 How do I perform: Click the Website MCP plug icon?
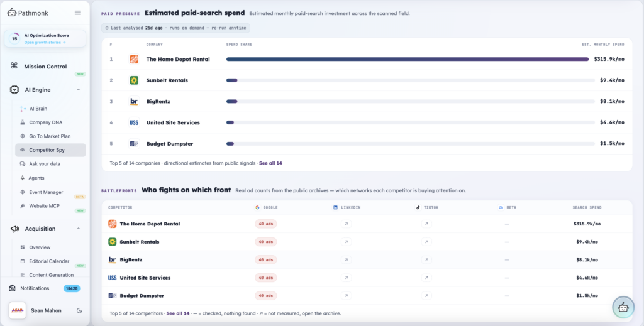point(23,206)
